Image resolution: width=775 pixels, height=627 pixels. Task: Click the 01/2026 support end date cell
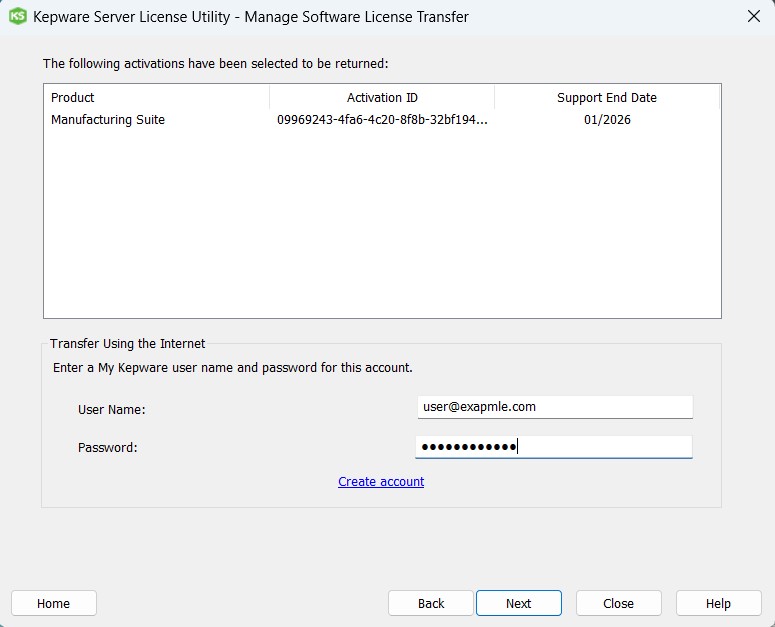[607, 120]
